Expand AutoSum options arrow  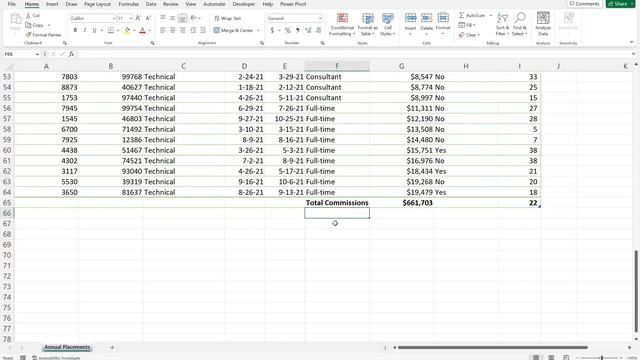[x=490, y=16]
